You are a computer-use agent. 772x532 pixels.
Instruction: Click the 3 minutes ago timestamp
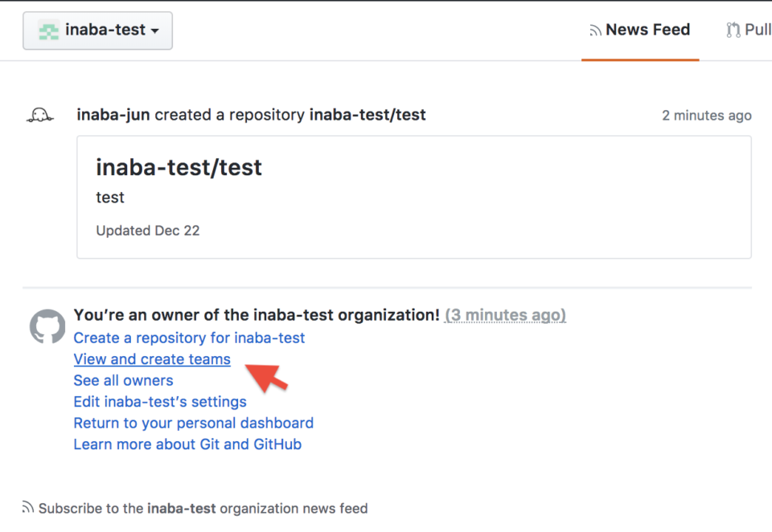[505, 315]
